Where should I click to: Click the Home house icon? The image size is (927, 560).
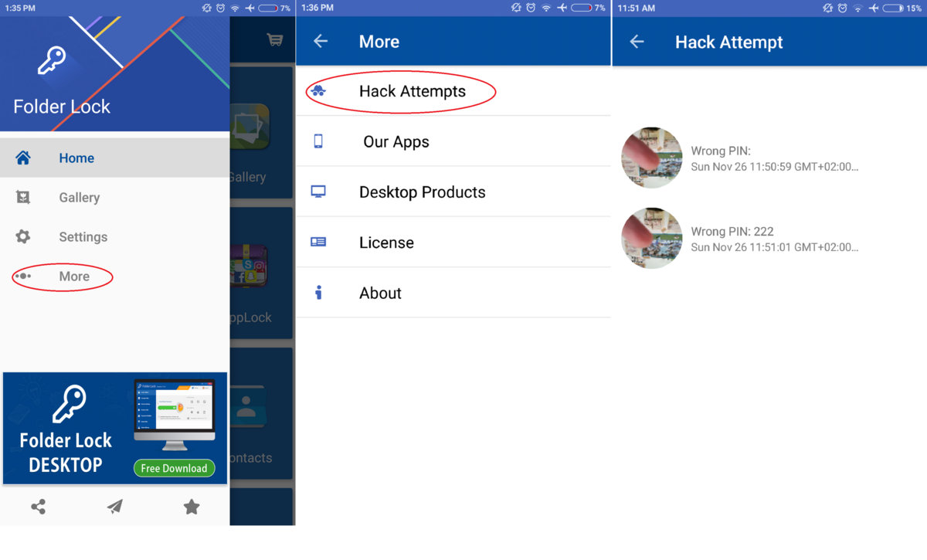(23, 158)
